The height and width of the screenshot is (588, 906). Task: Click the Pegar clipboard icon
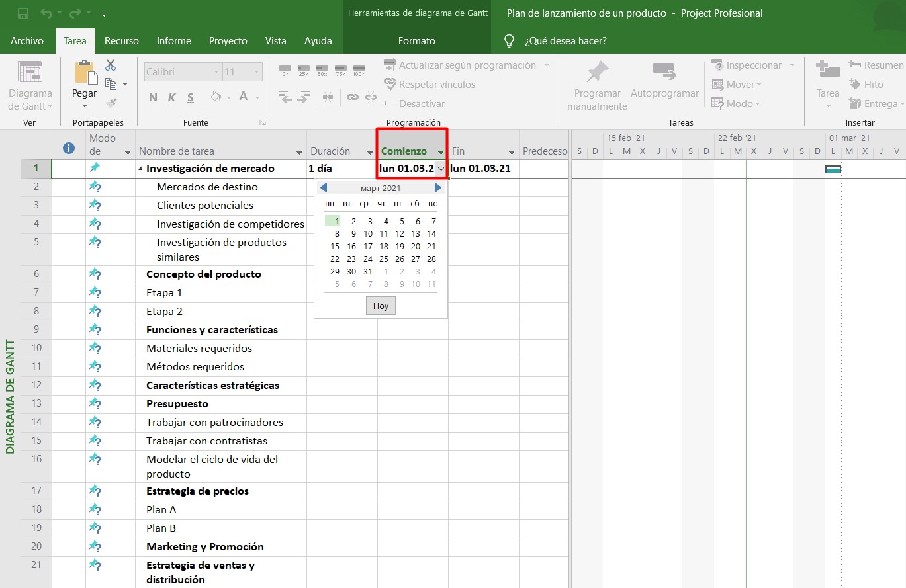[85, 71]
